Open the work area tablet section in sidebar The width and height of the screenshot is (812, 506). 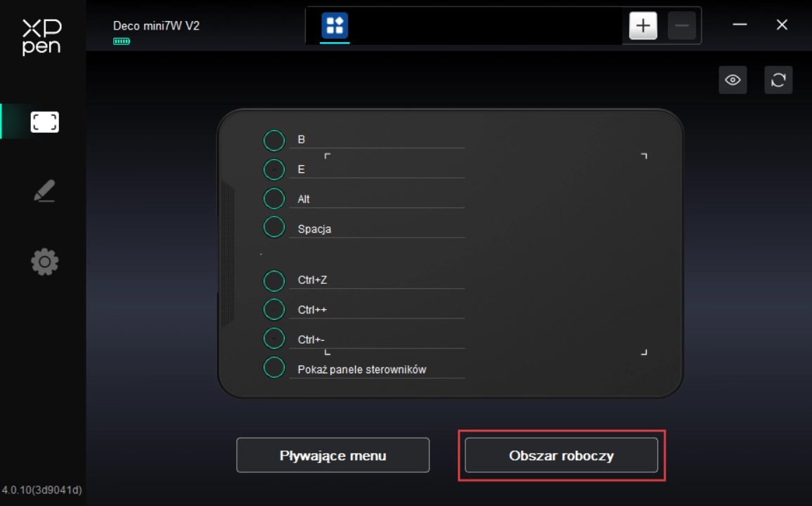point(44,122)
